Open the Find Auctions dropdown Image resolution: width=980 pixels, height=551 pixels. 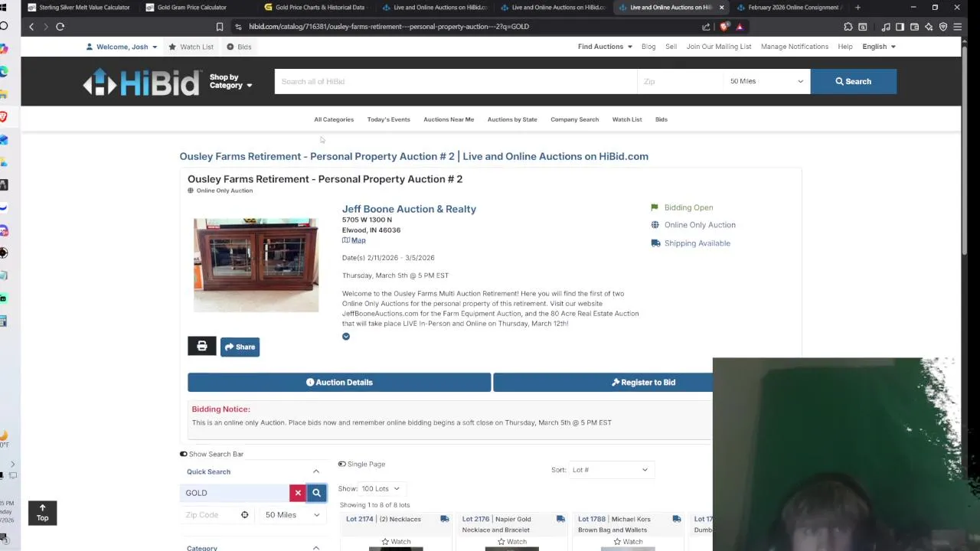(x=605, y=47)
